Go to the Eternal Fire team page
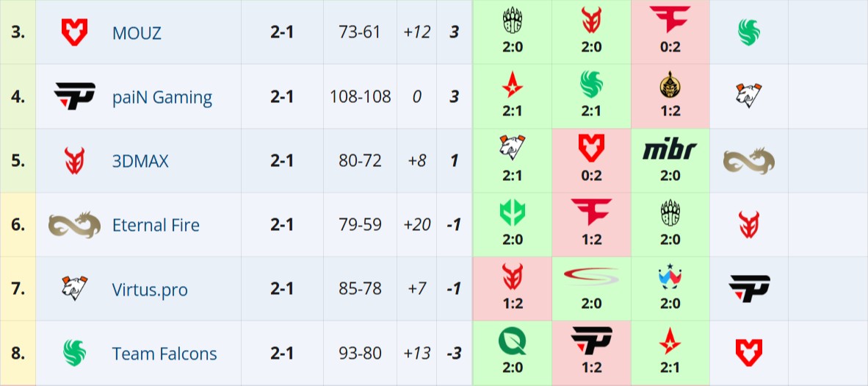This screenshot has height=386, width=868. click(x=156, y=225)
